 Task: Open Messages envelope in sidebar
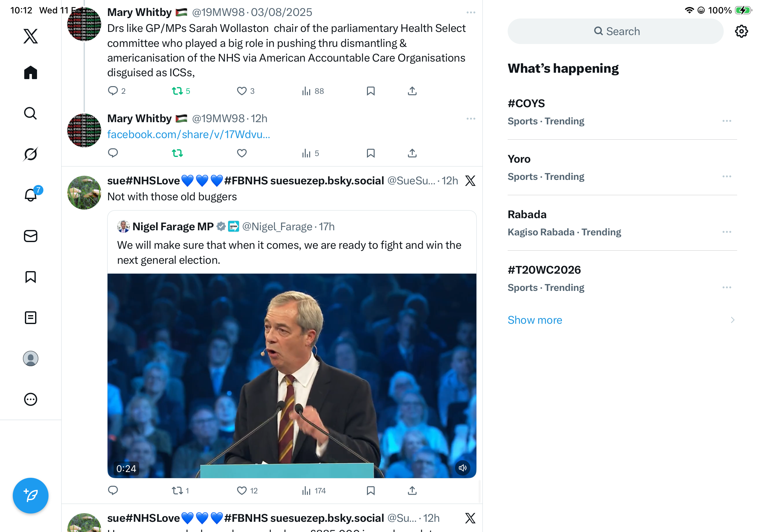(31, 236)
